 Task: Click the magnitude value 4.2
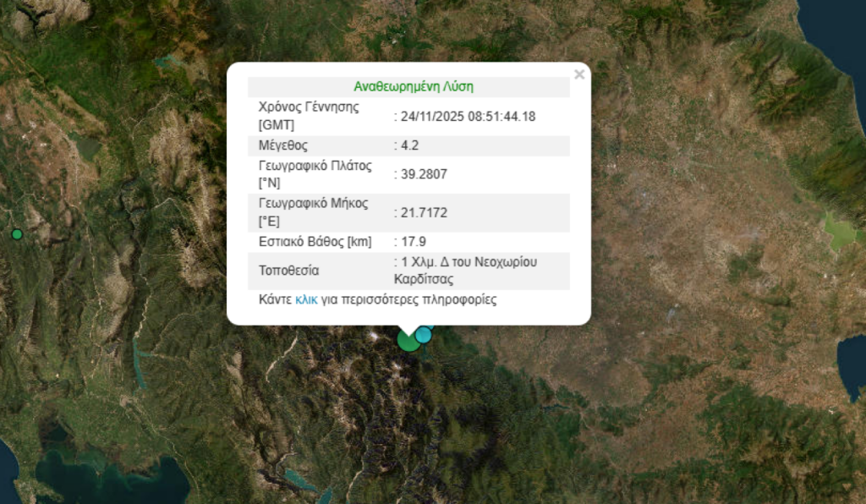(412, 145)
